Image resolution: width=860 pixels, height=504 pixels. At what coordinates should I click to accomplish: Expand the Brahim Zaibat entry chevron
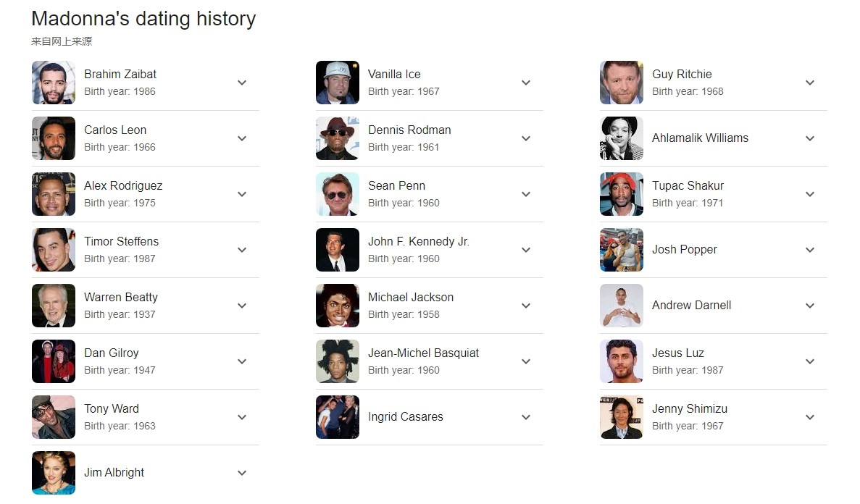coord(242,83)
